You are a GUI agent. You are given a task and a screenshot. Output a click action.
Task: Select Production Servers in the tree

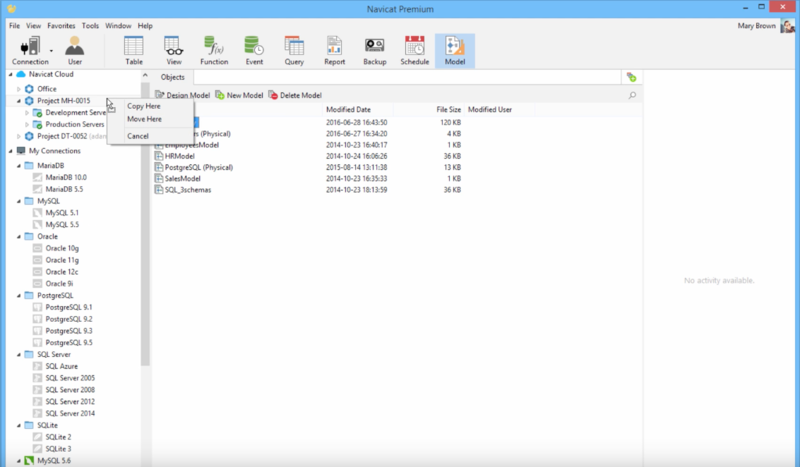click(x=74, y=125)
